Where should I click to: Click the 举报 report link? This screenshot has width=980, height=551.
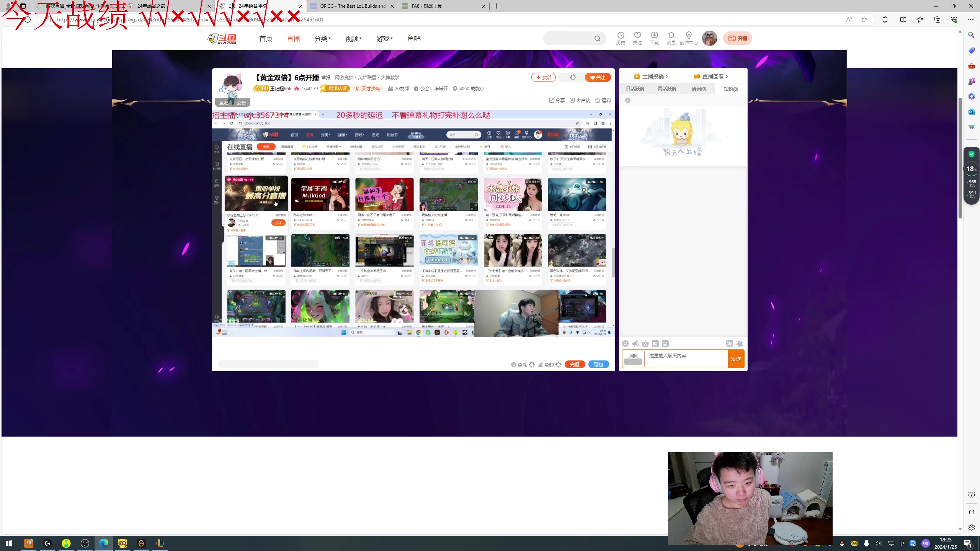point(326,78)
